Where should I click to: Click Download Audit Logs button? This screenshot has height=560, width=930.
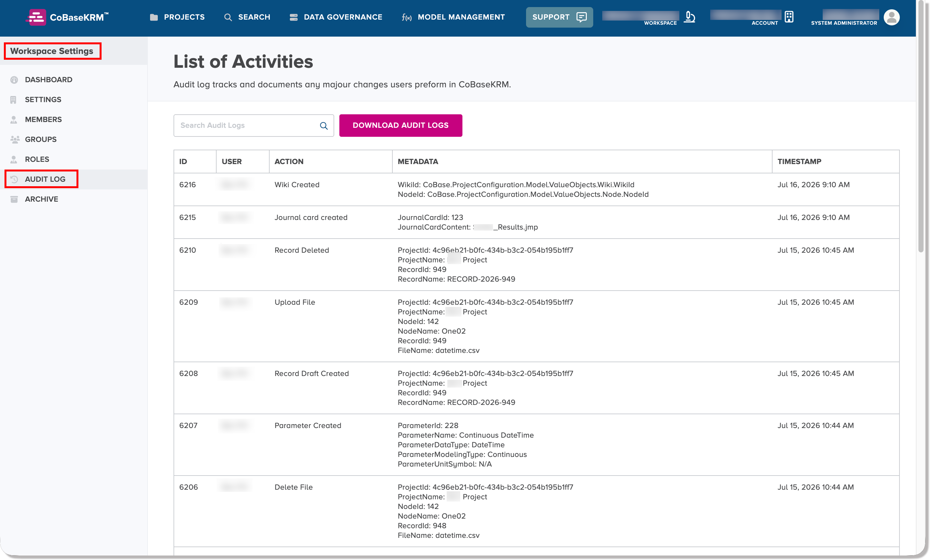[x=400, y=126]
